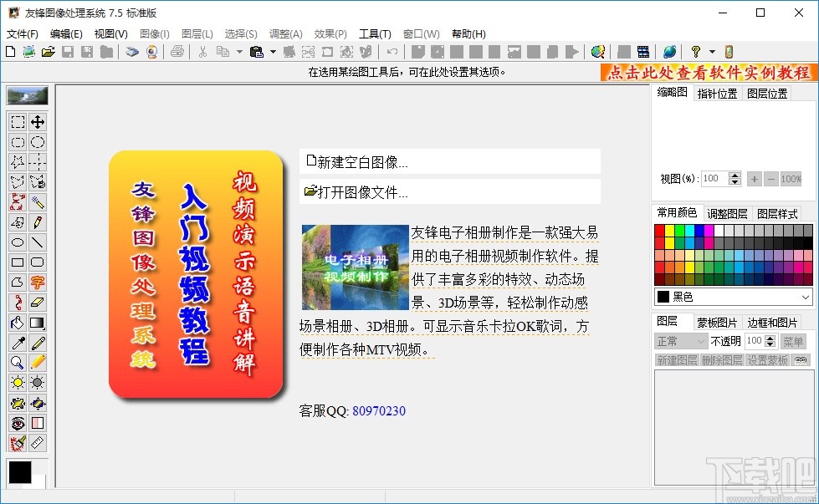Expand the help icon dropdown arrow

pyautogui.click(x=712, y=52)
